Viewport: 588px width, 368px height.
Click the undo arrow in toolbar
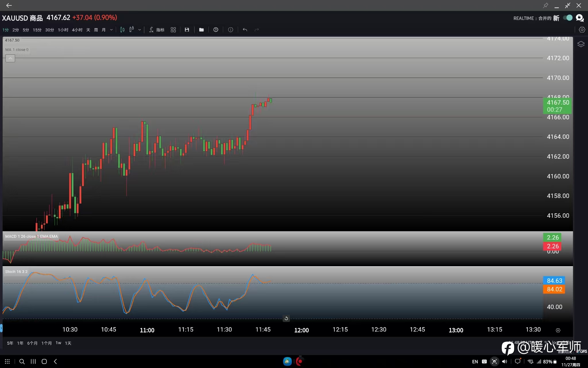(x=245, y=30)
